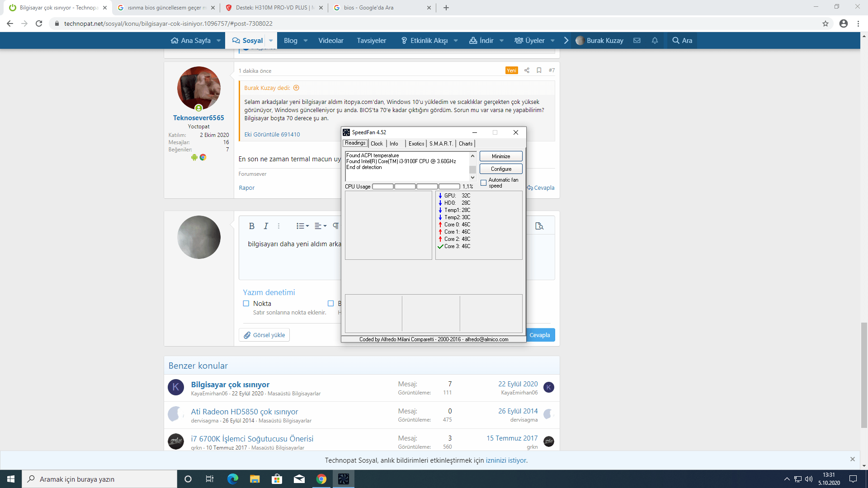
Task: Expand the text alignment dropdown
Action: [320, 226]
